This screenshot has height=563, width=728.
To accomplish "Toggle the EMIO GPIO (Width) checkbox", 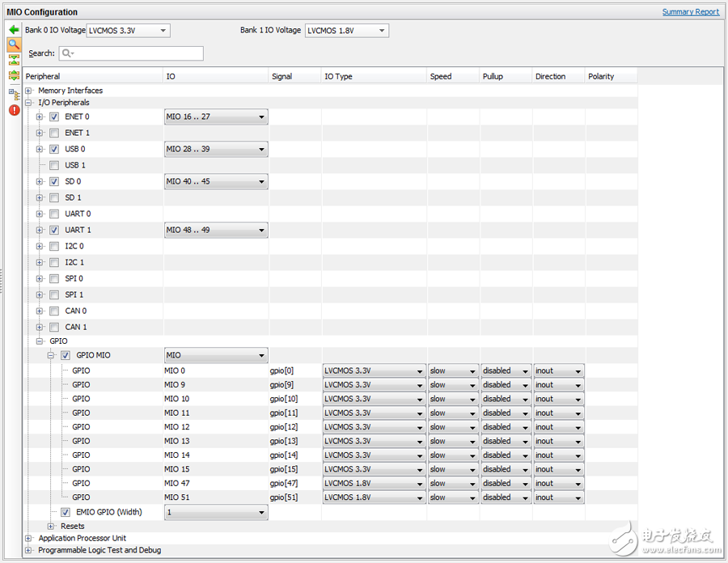I will pos(66,512).
